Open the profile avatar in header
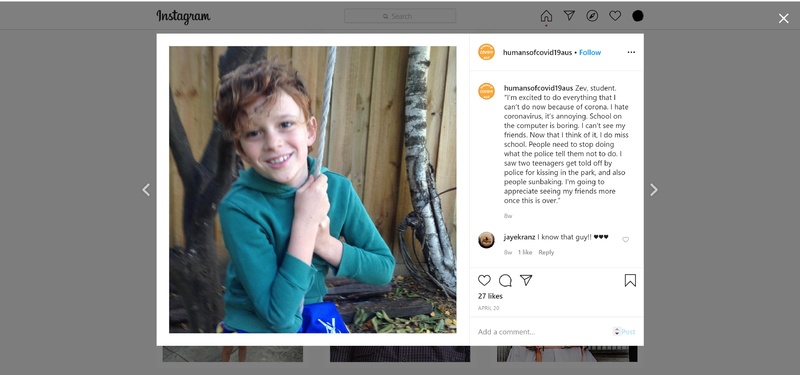The height and width of the screenshot is (375, 800). tap(638, 16)
